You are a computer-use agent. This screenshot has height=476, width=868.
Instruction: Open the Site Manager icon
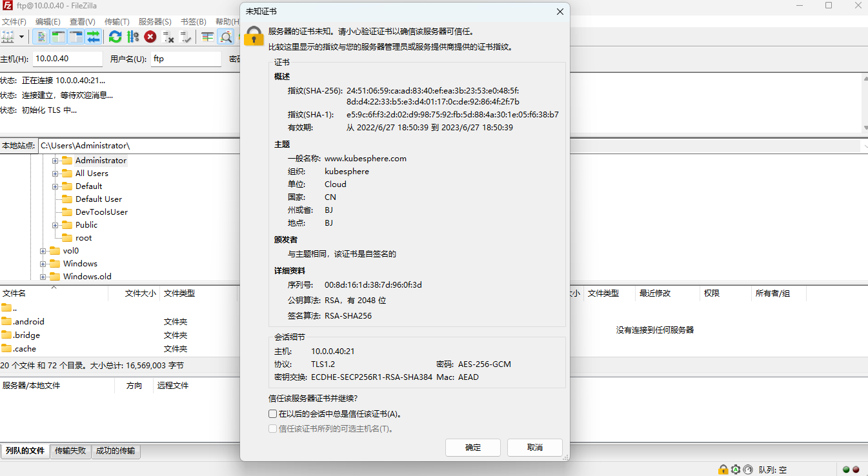click(8, 37)
